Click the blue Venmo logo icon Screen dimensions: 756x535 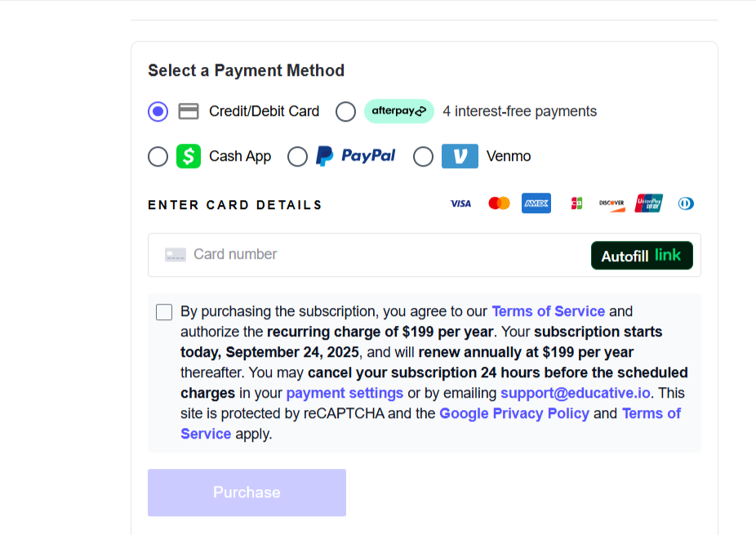(x=460, y=156)
